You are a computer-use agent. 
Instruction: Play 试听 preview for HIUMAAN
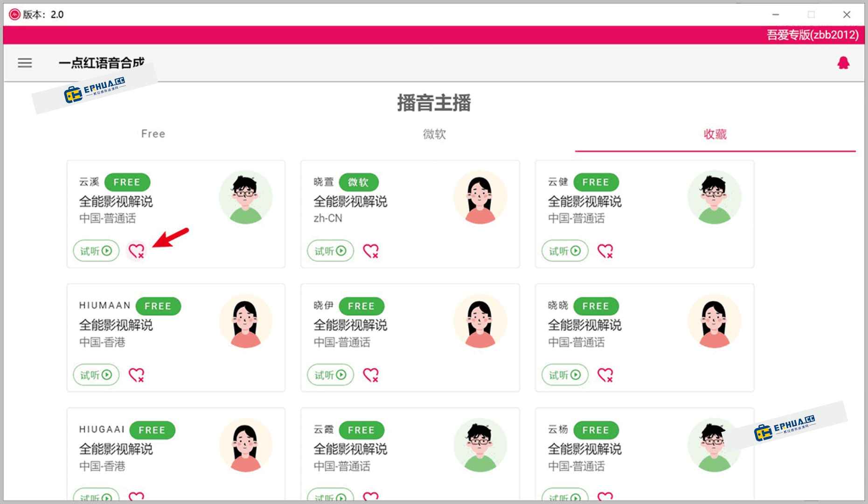click(96, 375)
